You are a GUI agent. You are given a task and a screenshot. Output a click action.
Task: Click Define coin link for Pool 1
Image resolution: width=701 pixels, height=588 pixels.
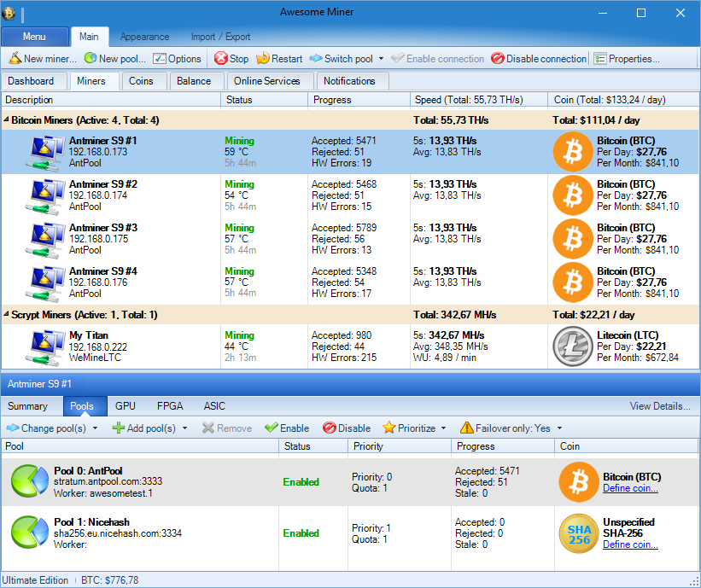(630, 544)
